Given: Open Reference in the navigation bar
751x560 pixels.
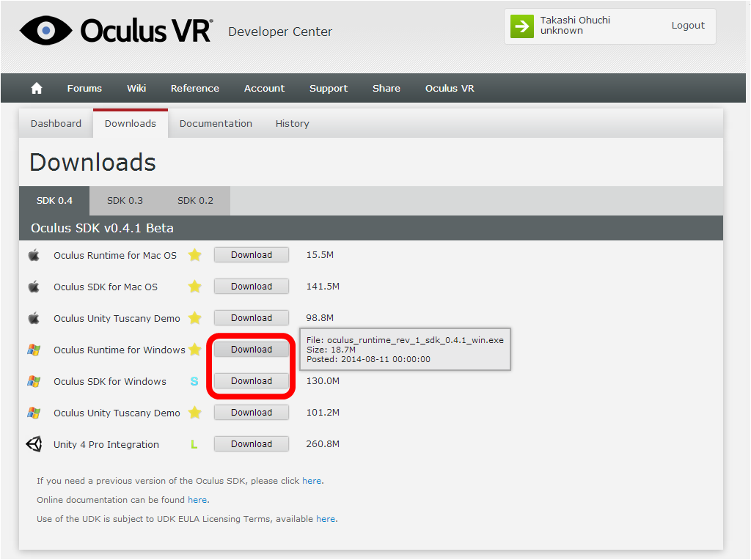Looking at the screenshot, I should pyautogui.click(x=194, y=88).
